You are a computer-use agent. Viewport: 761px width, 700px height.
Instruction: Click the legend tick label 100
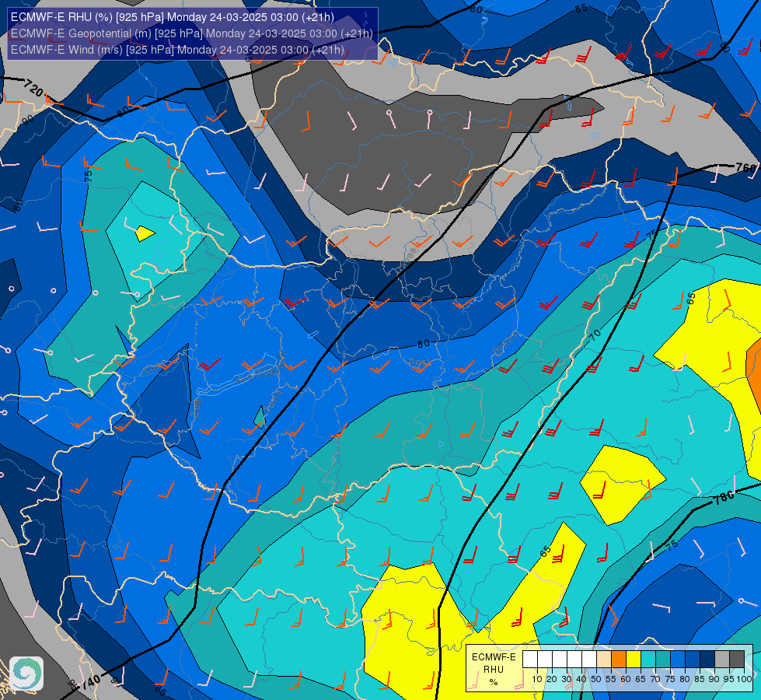[x=744, y=679]
